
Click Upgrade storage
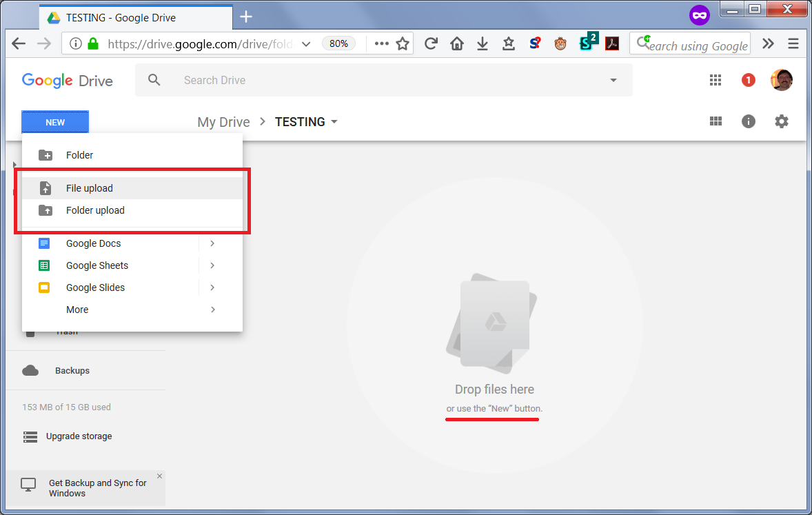click(x=79, y=436)
